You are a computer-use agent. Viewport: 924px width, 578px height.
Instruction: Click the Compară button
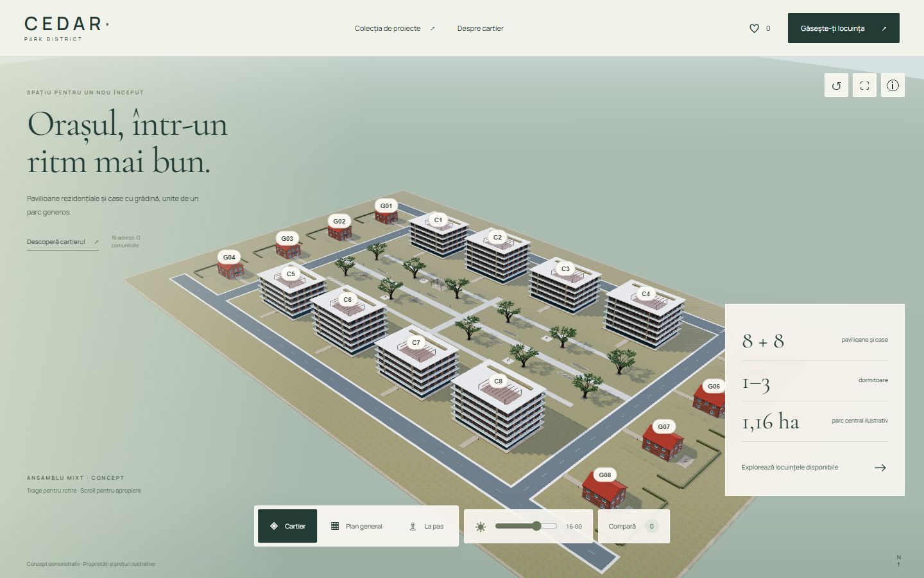click(x=634, y=526)
